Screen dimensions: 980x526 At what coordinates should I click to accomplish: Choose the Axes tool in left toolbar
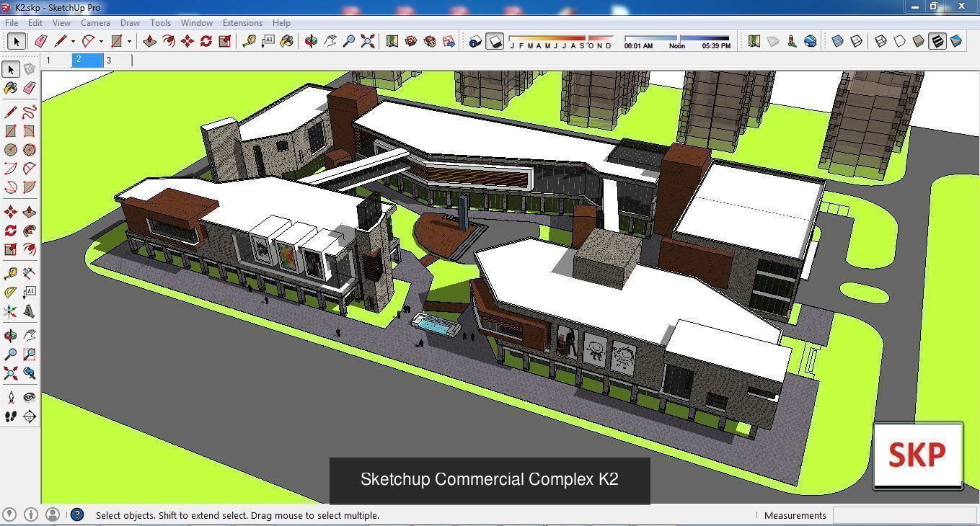(10, 311)
